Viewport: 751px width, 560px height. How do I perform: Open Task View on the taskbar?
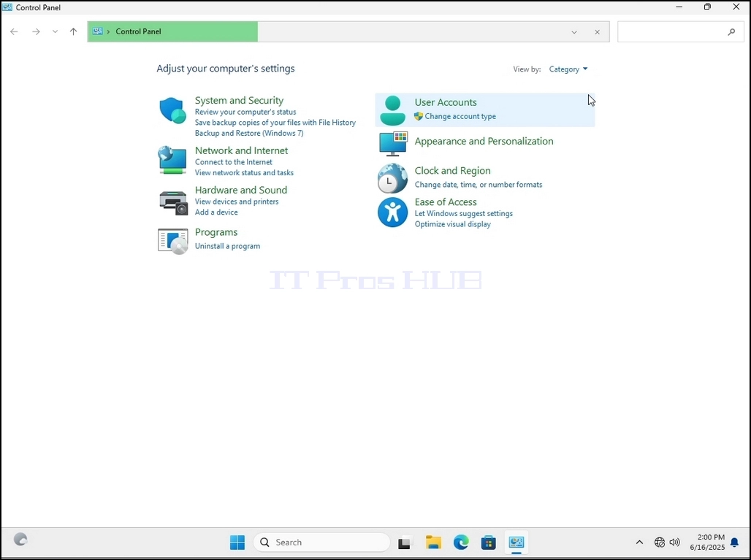pyautogui.click(x=404, y=542)
